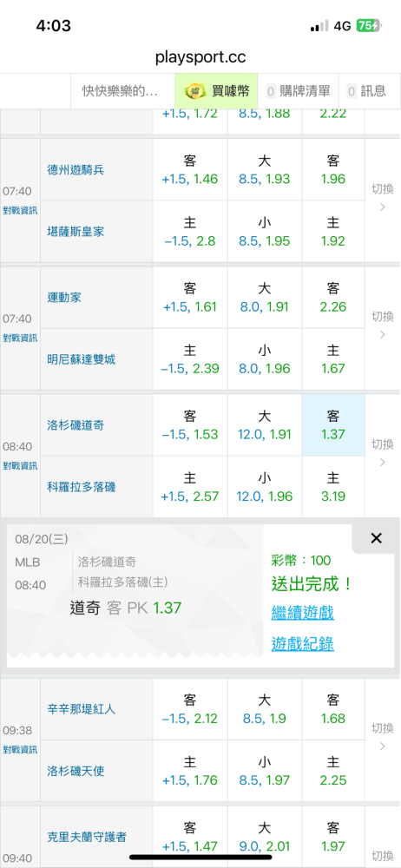Select the highlighted 客 1.37 Dodgers bet cell
This screenshot has height=868, width=401.
[333, 425]
